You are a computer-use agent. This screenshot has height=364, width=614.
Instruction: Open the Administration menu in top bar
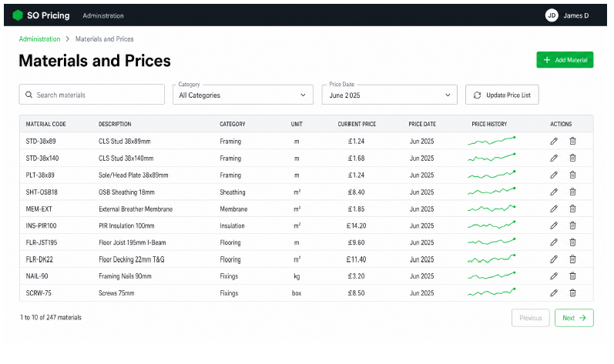[103, 15]
